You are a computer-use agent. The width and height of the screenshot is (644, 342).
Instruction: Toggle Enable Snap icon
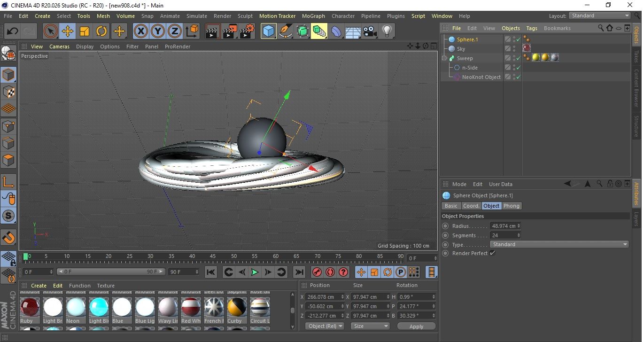pyautogui.click(x=8, y=237)
